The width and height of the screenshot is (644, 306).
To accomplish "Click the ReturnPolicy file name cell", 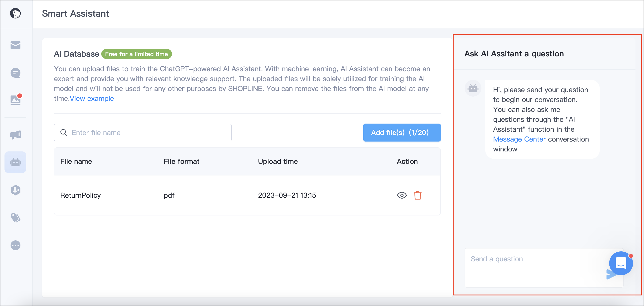I will pos(80,195).
